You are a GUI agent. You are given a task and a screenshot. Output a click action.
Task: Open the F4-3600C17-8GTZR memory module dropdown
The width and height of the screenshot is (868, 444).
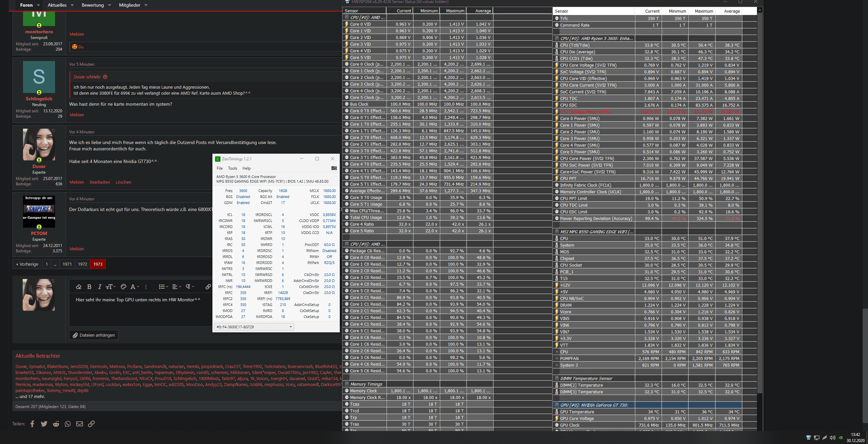[x=254, y=327]
